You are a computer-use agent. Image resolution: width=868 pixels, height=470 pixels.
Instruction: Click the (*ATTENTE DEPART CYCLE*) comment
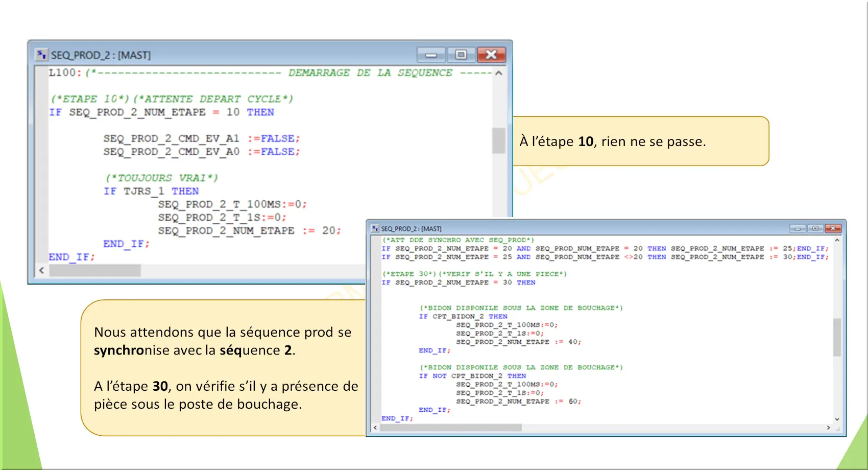pyautogui.click(x=213, y=99)
